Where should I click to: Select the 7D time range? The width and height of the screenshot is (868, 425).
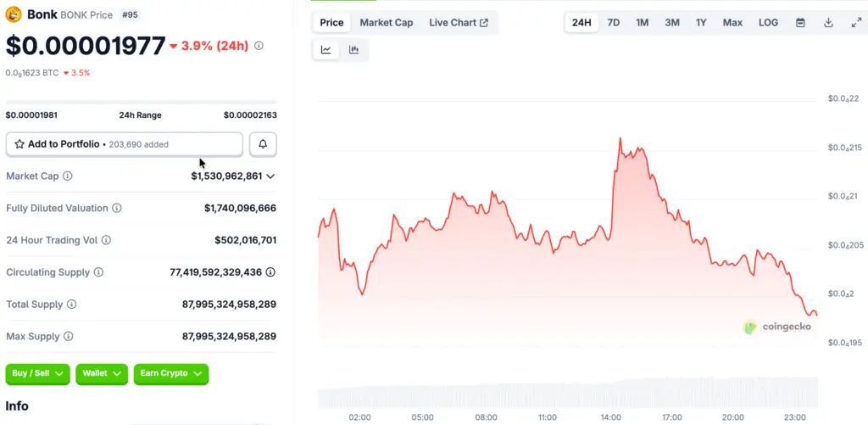tap(614, 23)
